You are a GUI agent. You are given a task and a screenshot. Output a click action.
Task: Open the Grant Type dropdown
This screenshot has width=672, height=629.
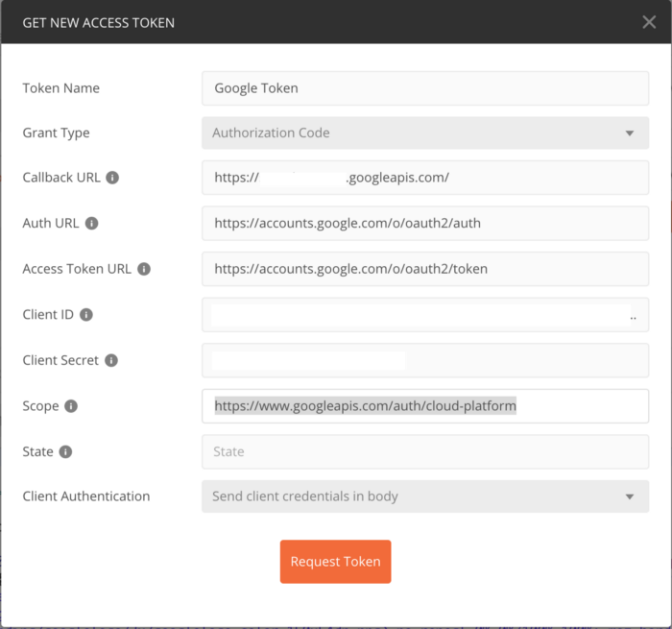425,133
